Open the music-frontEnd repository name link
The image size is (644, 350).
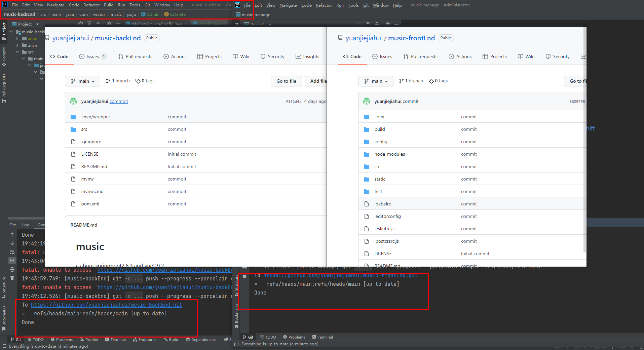[411, 38]
